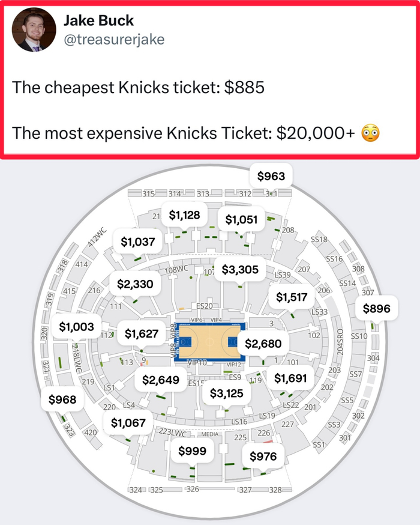Image resolution: width=420 pixels, height=525 pixels.
Task: Open Jake Buck's profile picture
Action: pyautogui.click(x=34, y=30)
